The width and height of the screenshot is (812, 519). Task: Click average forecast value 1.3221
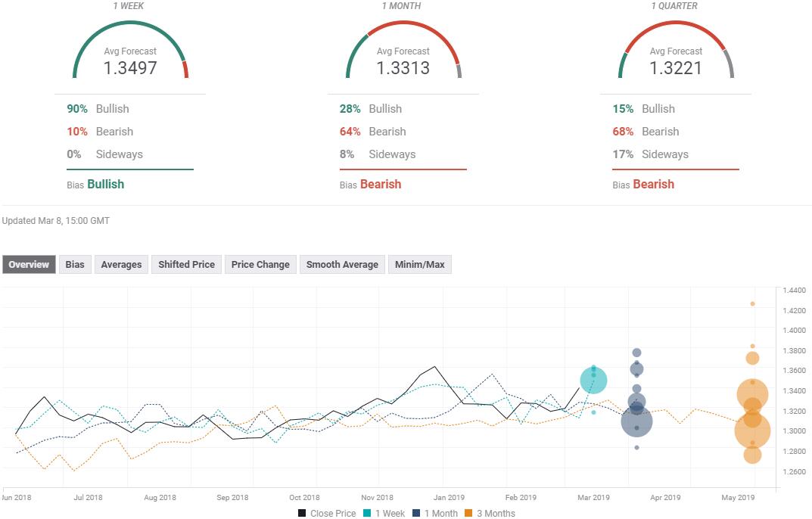click(676, 68)
